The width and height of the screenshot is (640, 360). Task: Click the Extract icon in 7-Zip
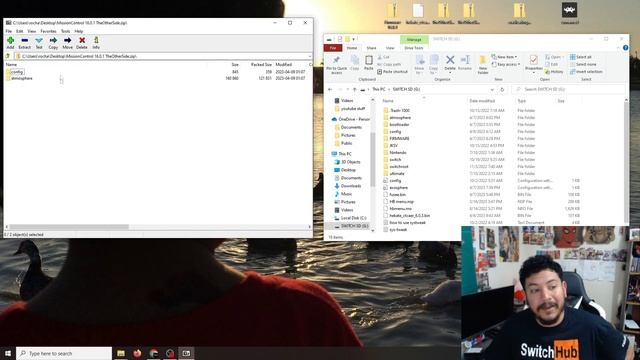pos(24,40)
